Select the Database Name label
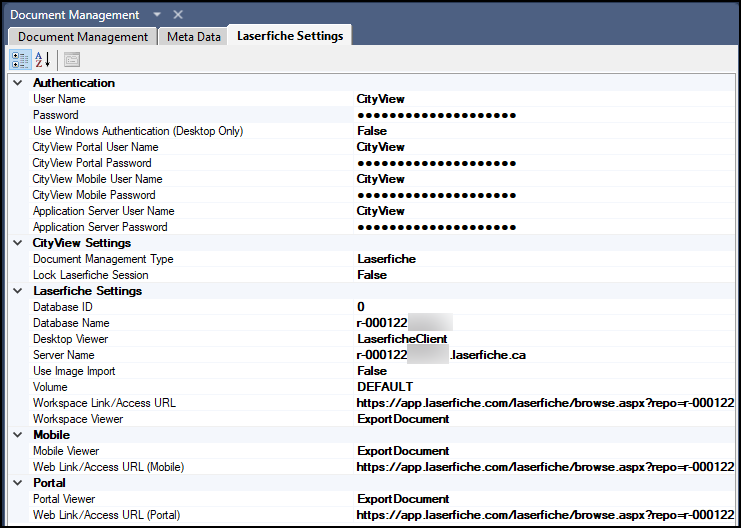 coord(71,323)
